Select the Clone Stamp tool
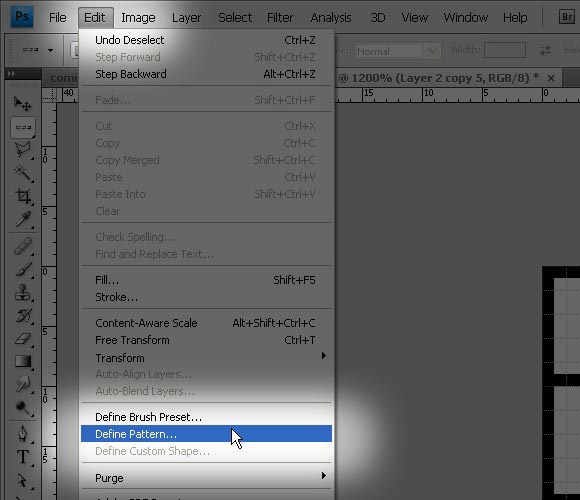The height and width of the screenshot is (500, 580). 23,292
